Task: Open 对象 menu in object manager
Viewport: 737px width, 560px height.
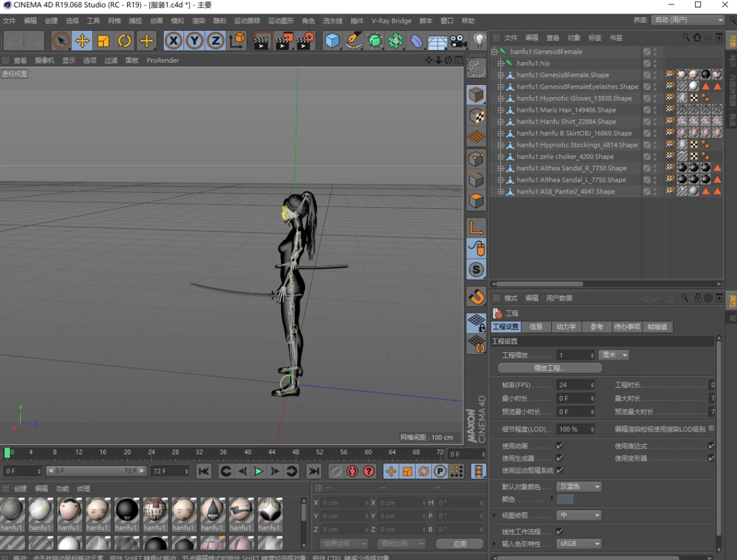Action: pos(573,37)
